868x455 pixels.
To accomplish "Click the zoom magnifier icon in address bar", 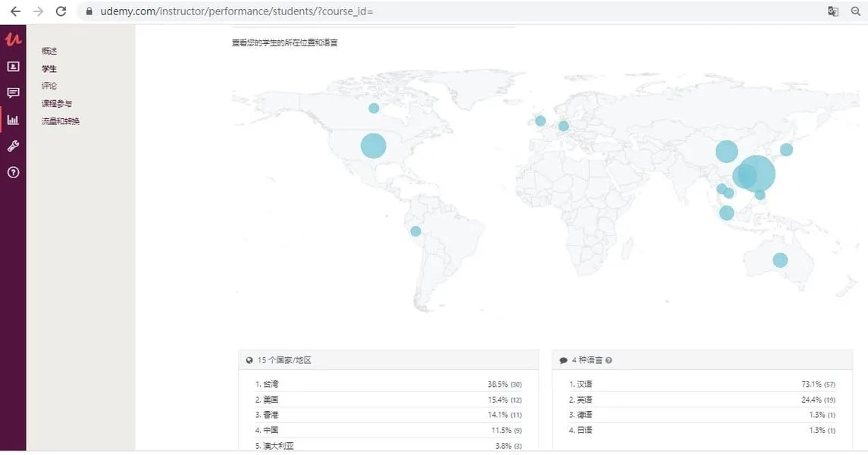I will [x=856, y=11].
